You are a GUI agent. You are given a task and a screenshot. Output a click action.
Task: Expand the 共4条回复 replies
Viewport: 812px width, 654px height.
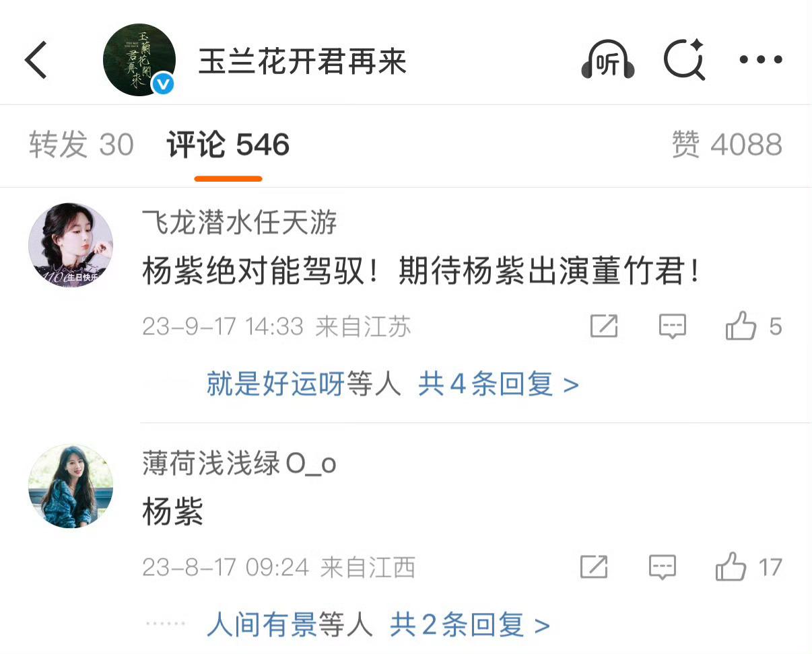click(x=498, y=385)
